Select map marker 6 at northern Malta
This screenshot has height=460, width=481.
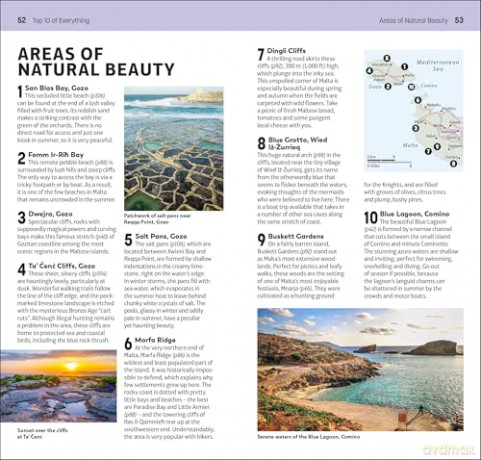tap(418, 100)
